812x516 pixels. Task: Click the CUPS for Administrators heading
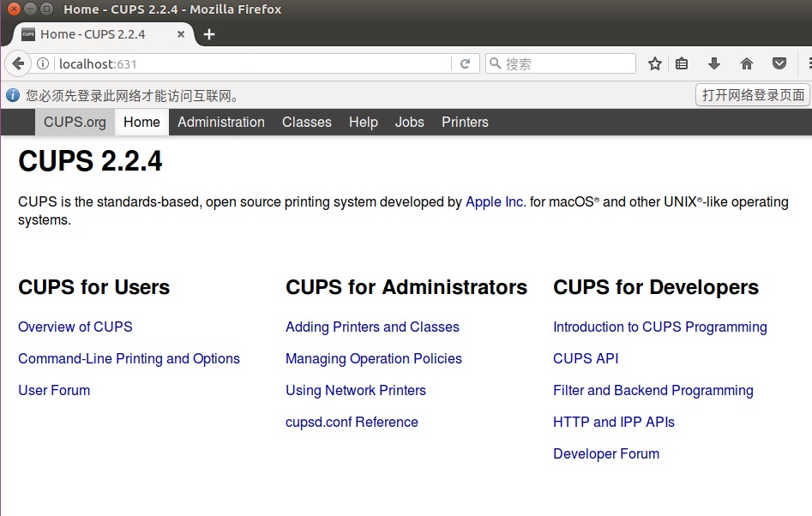coord(406,287)
